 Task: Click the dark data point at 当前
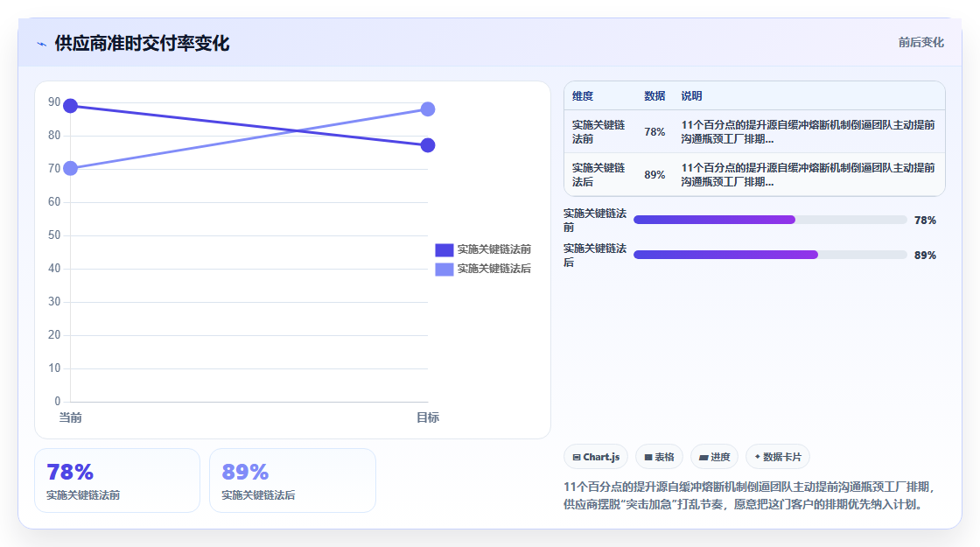(x=71, y=106)
